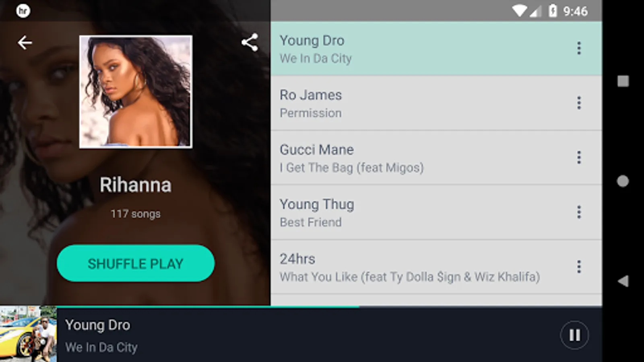Open options menu for Gucci Mane track
Image resolution: width=644 pixels, height=362 pixels.
[x=579, y=158]
